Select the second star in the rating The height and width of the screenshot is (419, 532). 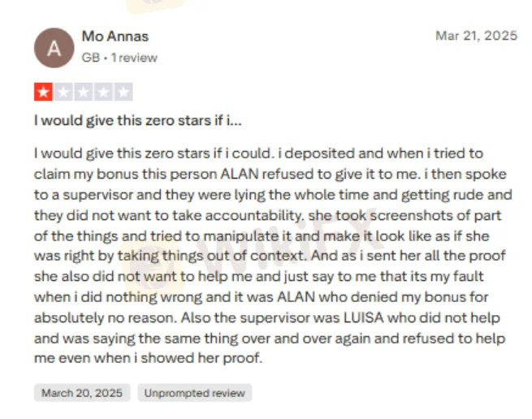point(63,92)
